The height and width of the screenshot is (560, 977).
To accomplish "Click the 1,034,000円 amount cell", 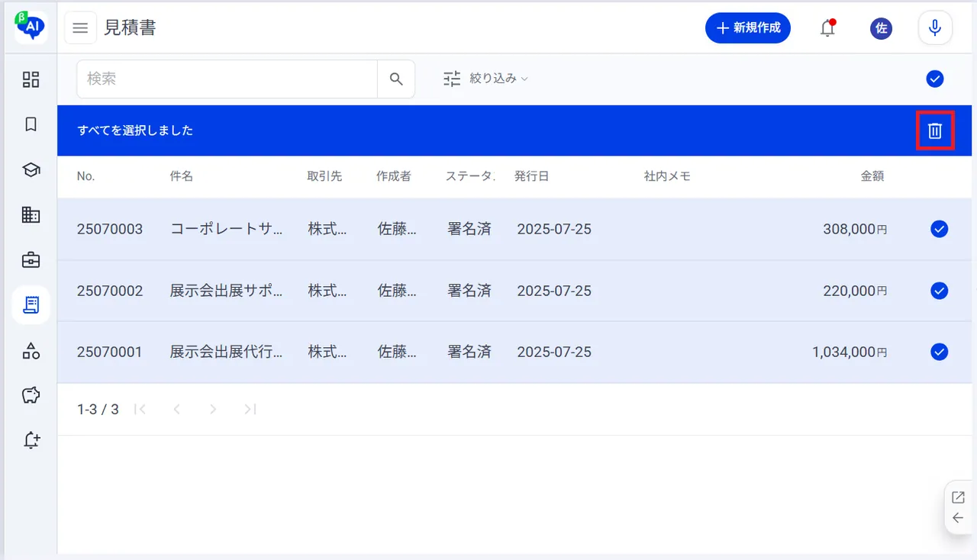I will (x=850, y=352).
